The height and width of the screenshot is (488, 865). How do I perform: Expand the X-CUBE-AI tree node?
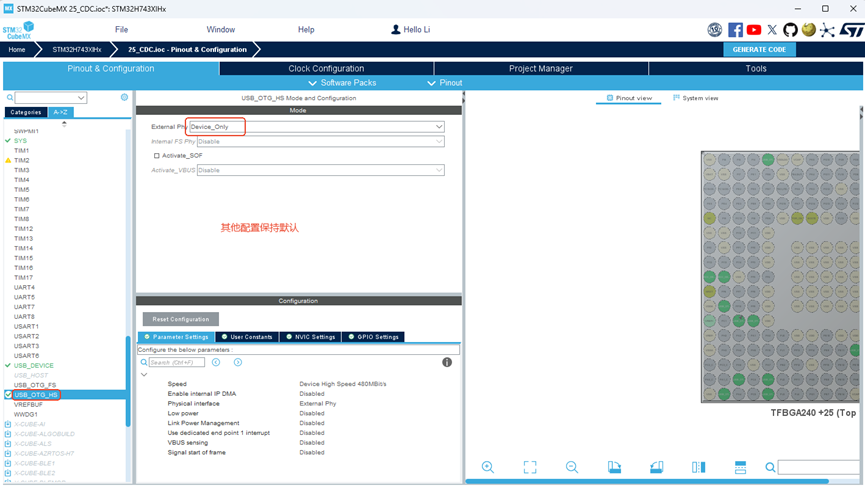pyautogui.click(x=8, y=424)
